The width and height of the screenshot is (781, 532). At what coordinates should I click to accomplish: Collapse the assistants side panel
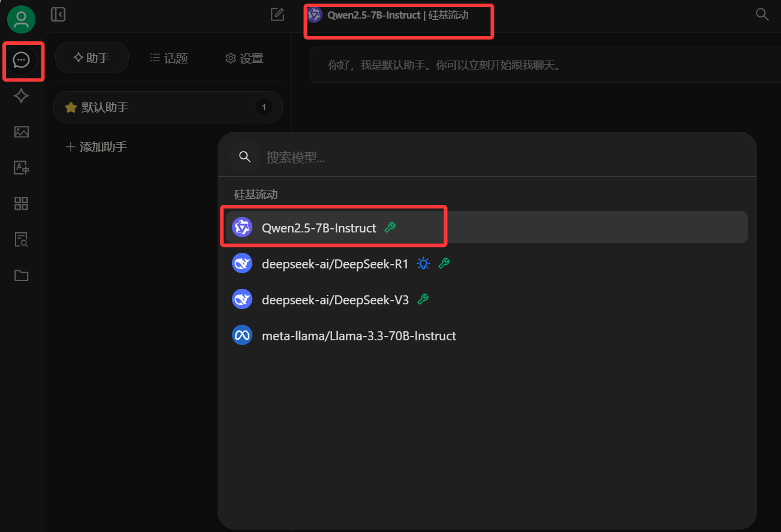pyautogui.click(x=58, y=14)
